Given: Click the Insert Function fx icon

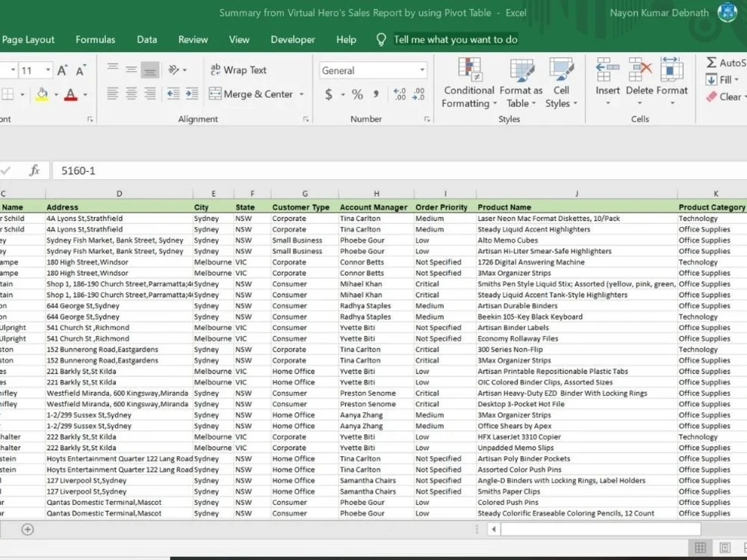Looking at the screenshot, I should tap(34, 170).
